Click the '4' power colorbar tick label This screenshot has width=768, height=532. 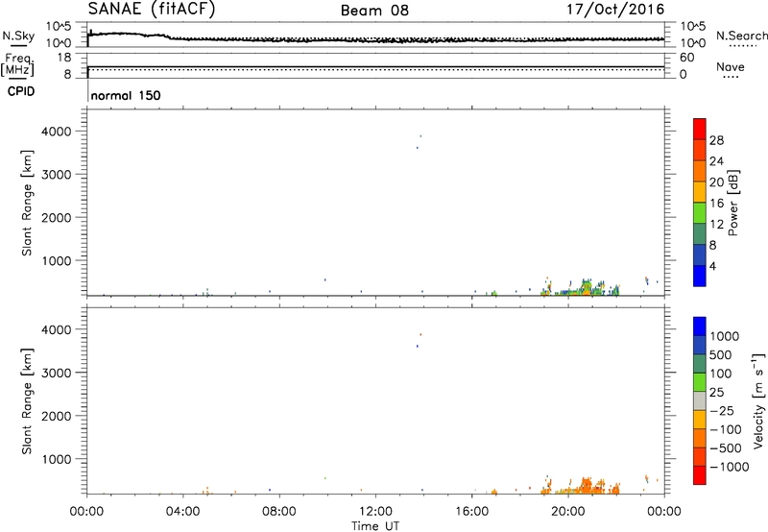click(x=713, y=266)
